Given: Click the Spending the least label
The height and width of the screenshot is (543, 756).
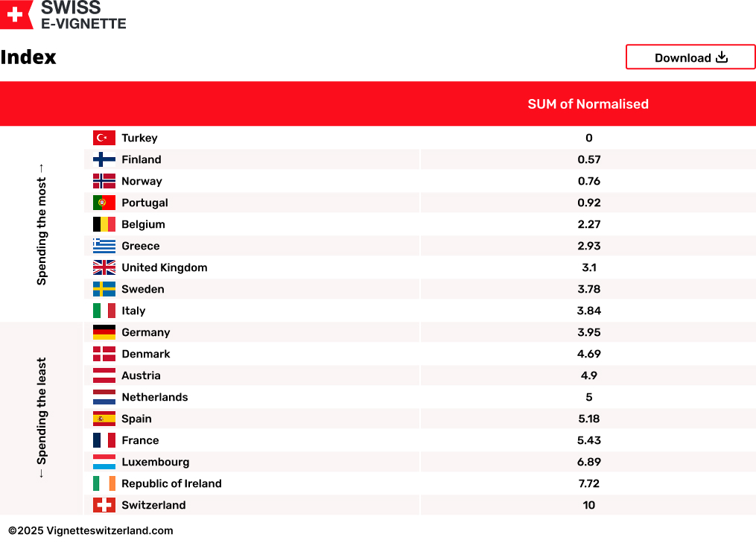Looking at the screenshot, I should (42, 417).
